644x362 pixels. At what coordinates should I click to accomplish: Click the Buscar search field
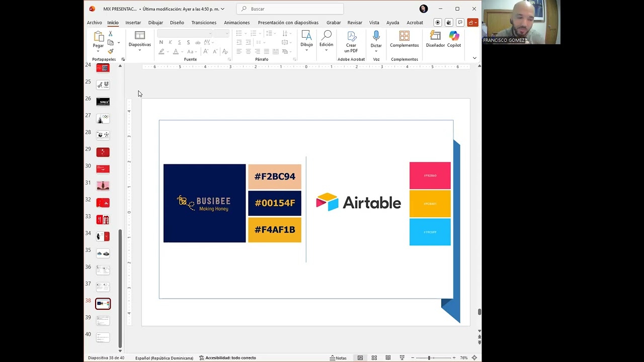tap(290, 9)
